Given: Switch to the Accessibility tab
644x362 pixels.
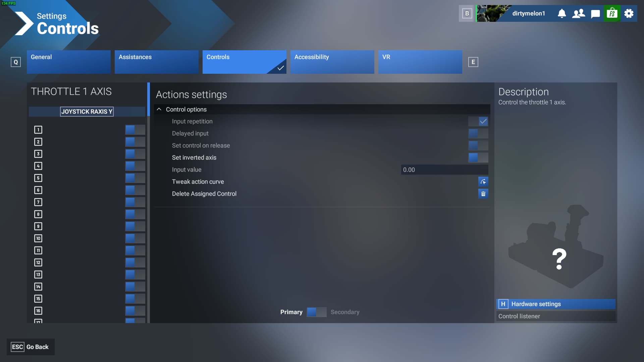Looking at the screenshot, I should point(332,62).
